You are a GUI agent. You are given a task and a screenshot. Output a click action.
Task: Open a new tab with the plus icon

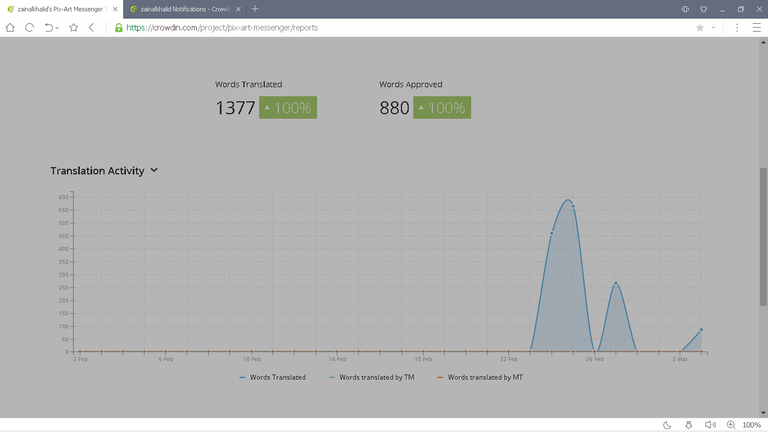click(255, 9)
